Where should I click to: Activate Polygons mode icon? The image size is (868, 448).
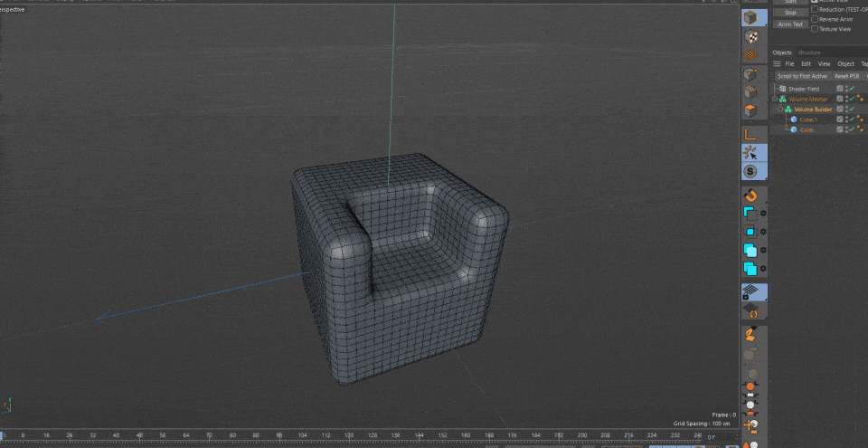click(750, 110)
